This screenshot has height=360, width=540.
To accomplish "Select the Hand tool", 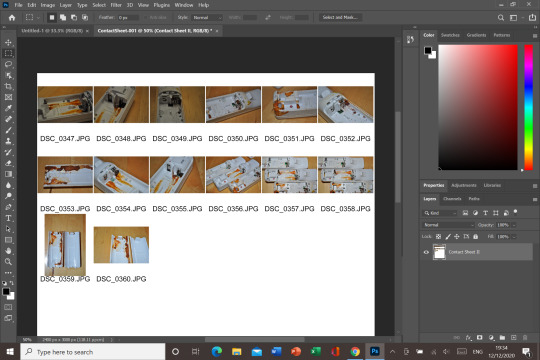I will 8,251.
